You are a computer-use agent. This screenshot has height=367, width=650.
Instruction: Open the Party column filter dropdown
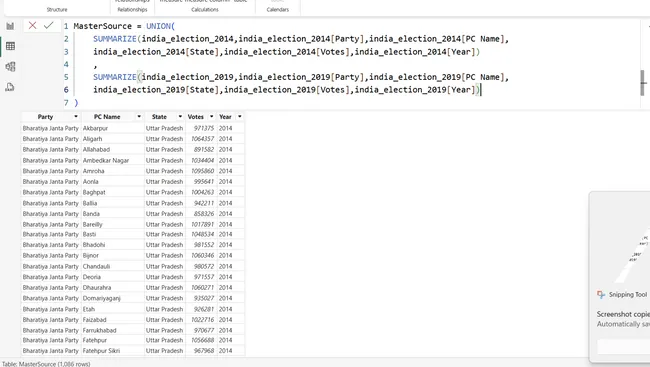click(76, 117)
